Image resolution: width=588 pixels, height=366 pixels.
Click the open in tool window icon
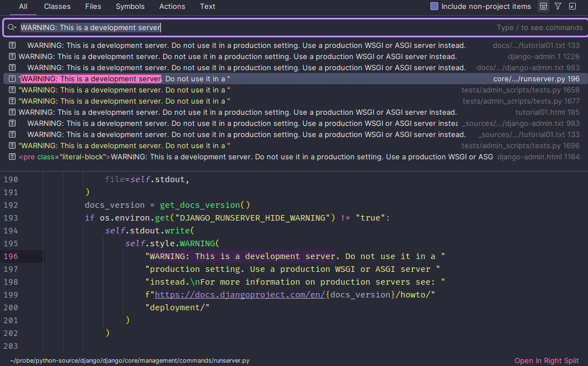pos(572,6)
